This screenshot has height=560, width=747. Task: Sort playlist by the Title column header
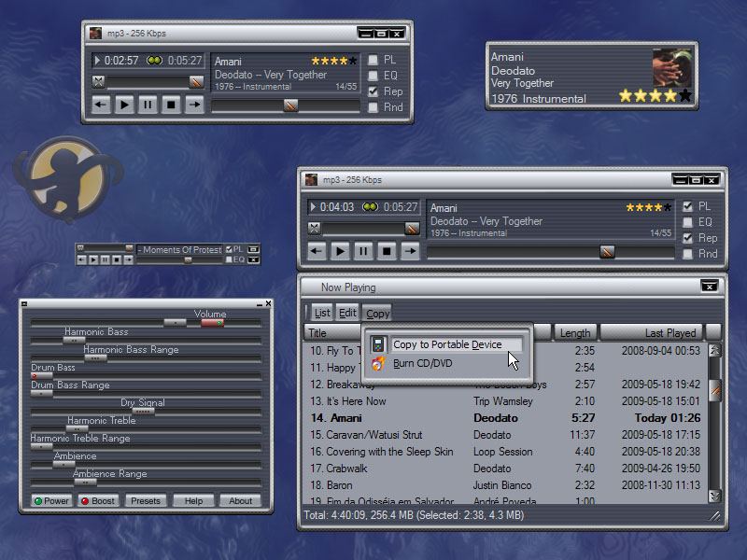(x=332, y=333)
